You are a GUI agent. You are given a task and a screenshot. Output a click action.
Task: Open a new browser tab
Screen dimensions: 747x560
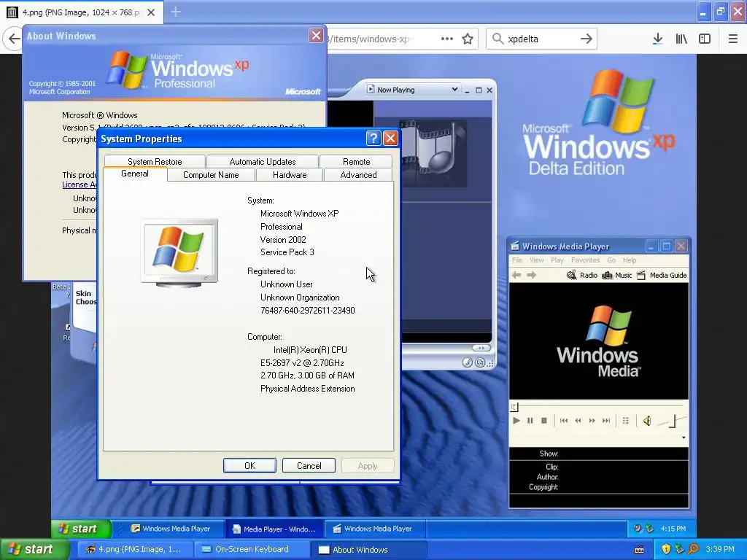(176, 12)
